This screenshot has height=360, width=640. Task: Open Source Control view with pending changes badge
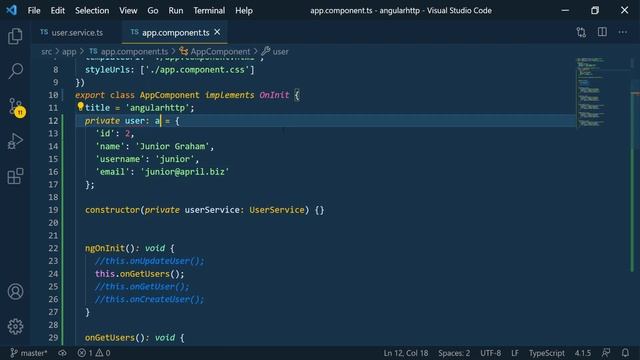pyautogui.click(x=16, y=107)
